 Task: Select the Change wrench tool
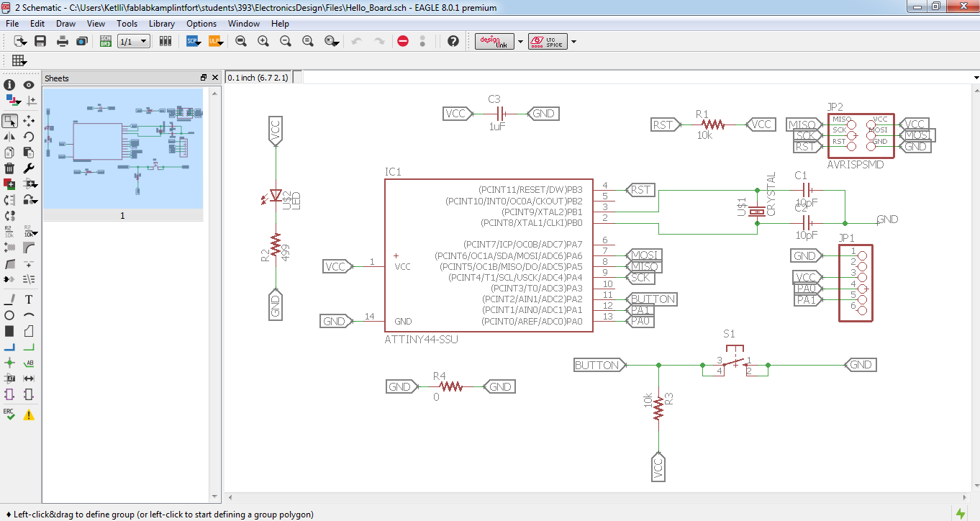(29, 168)
